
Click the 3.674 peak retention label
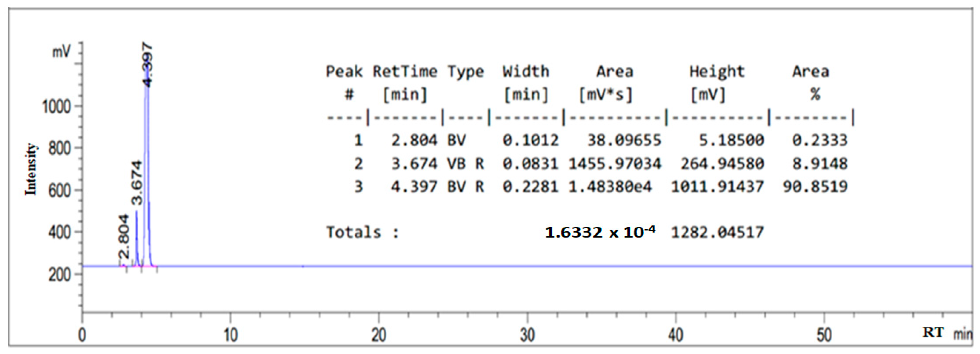[136, 183]
